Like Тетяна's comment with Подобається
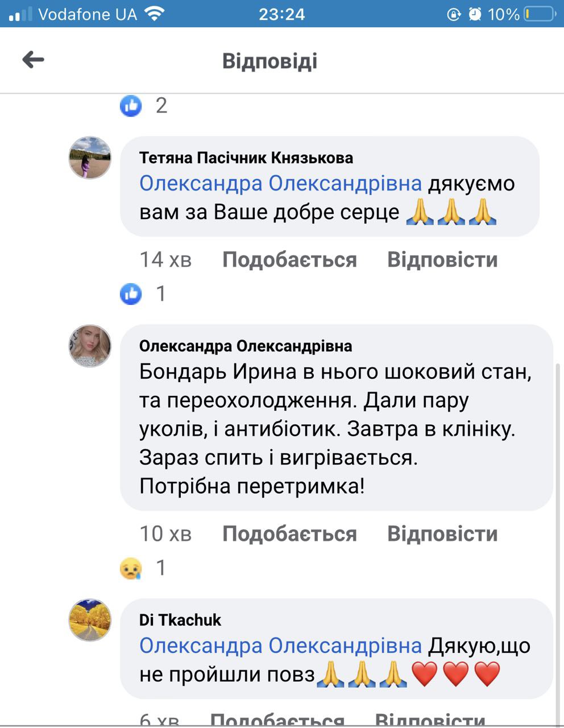The width and height of the screenshot is (564, 728). click(289, 260)
